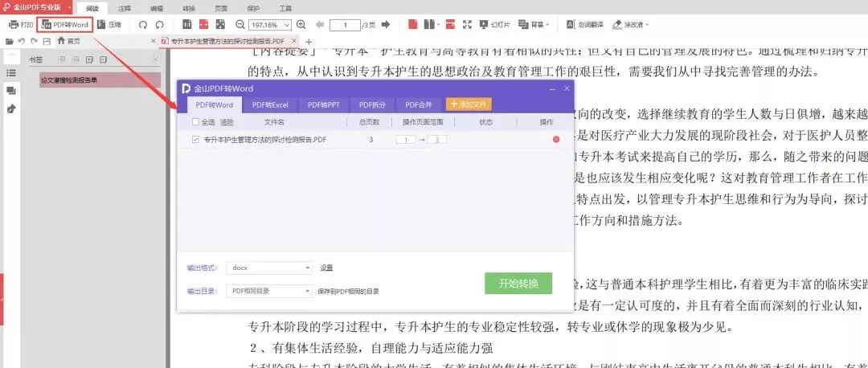Click the open folder quick icon
Viewport: 868px width, 368px height.
[10, 41]
